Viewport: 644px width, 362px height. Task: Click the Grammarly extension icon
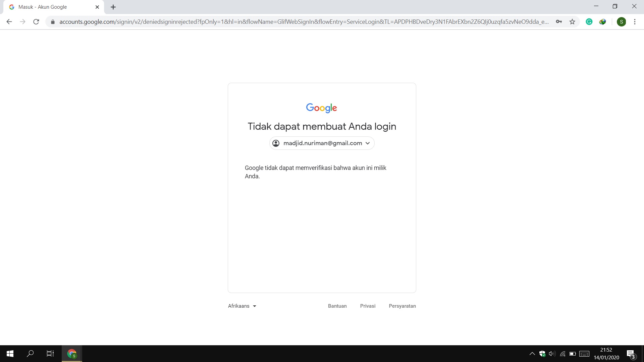click(x=589, y=22)
